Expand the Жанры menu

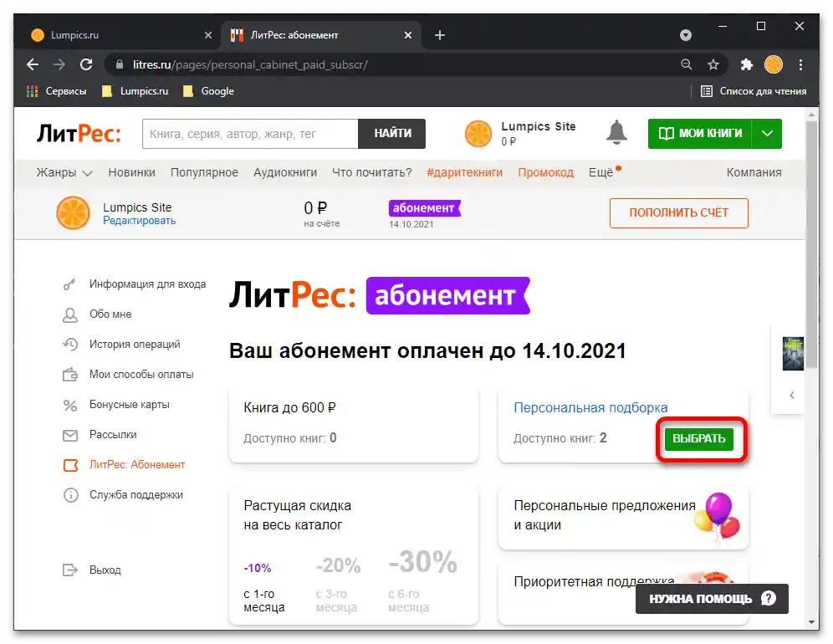(x=64, y=172)
